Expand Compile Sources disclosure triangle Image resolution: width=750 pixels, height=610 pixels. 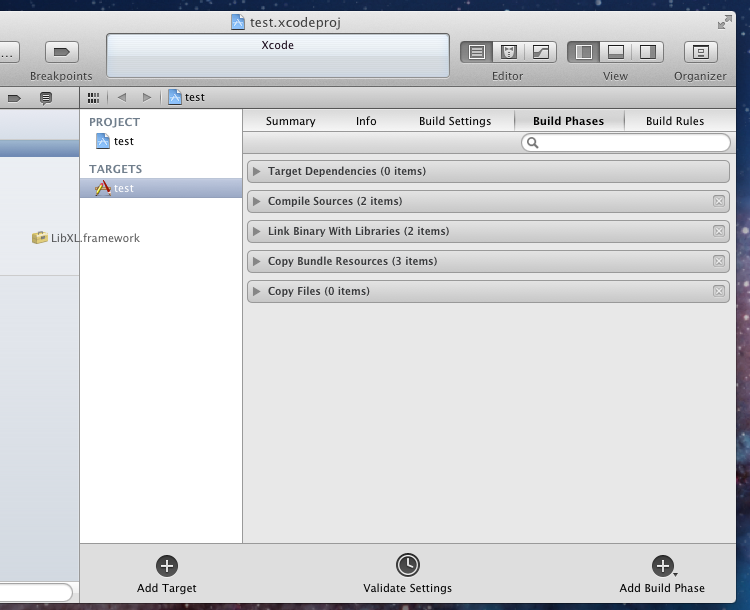pos(257,201)
